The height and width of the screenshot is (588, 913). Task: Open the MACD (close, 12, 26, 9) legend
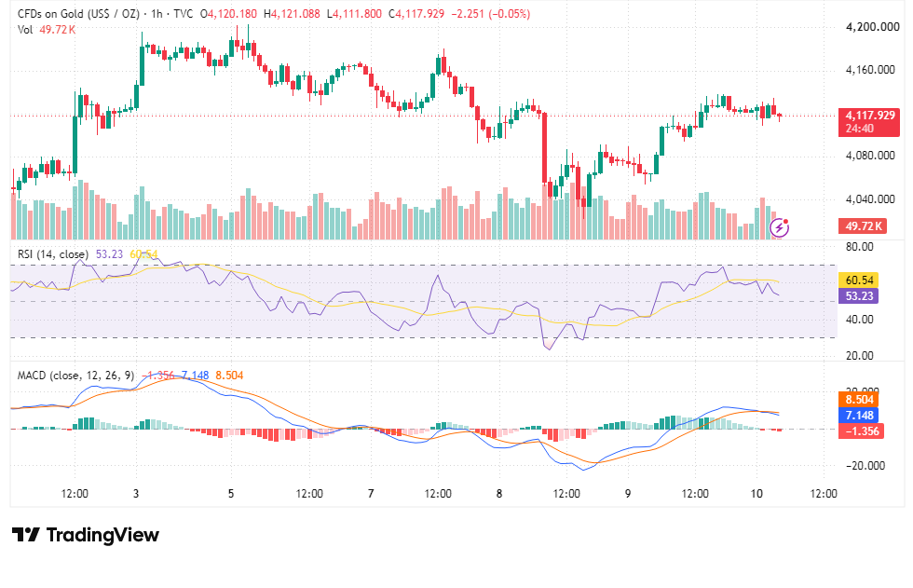pos(75,376)
